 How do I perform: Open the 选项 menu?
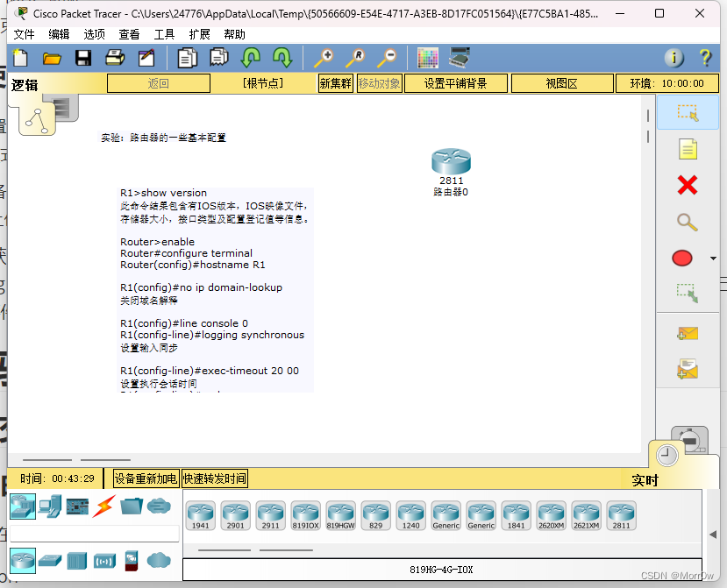[94, 35]
